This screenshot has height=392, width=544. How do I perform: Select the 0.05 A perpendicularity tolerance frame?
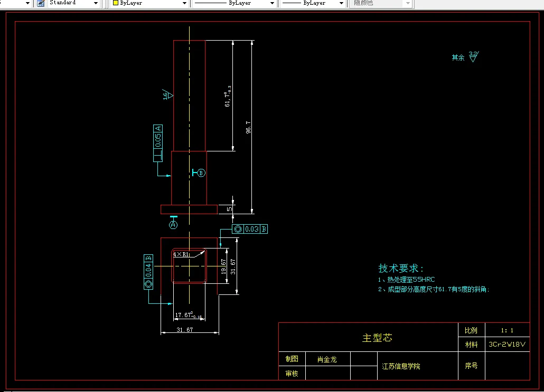coord(158,143)
